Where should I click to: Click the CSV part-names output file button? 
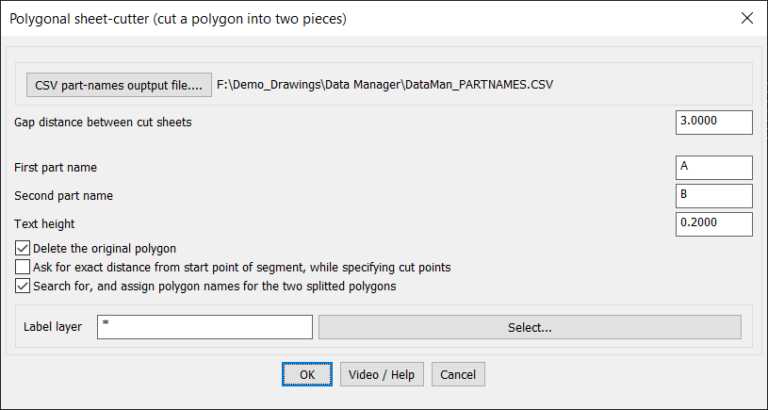119,85
